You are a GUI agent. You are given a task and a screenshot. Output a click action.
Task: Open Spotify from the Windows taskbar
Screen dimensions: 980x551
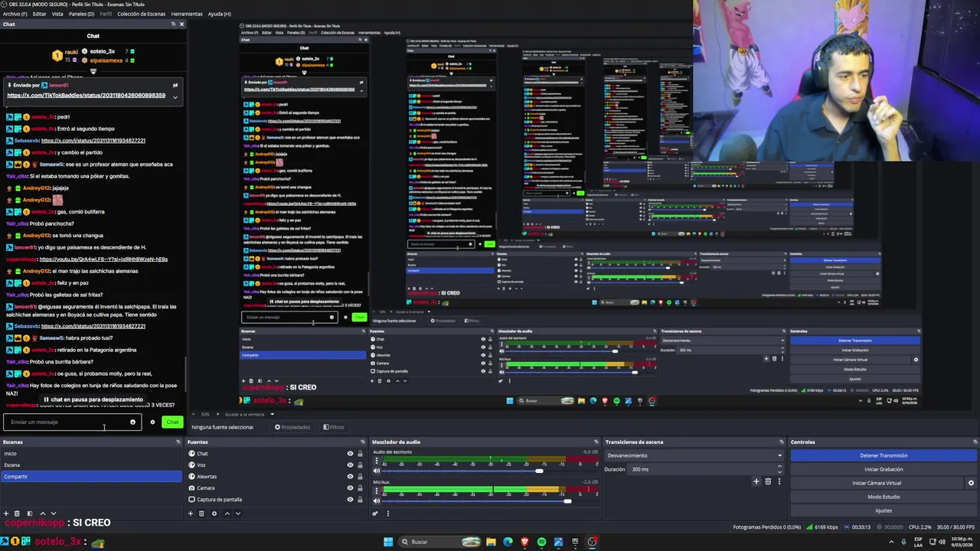pyautogui.click(x=541, y=542)
